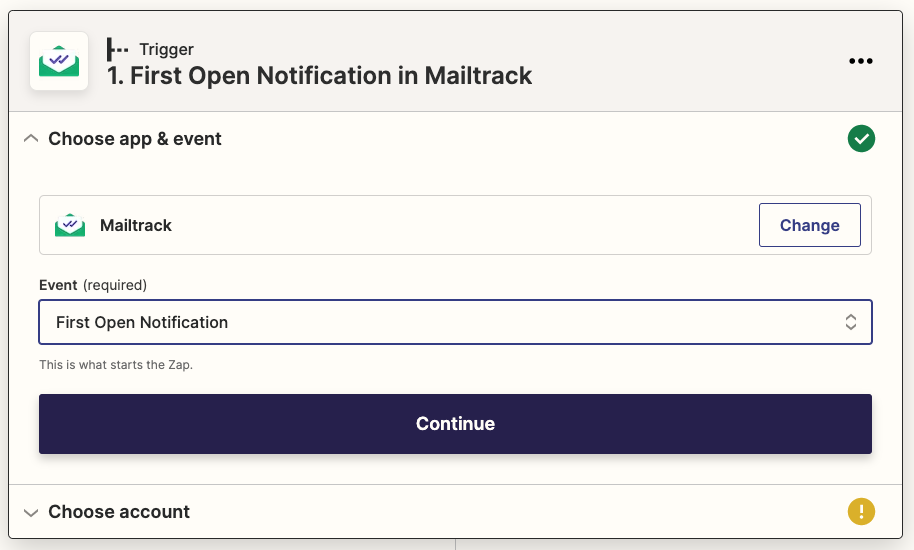Collapse section using chevron beside Choose app & event
Image resolution: width=914 pixels, height=550 pixels.
[x=31, y=139]
